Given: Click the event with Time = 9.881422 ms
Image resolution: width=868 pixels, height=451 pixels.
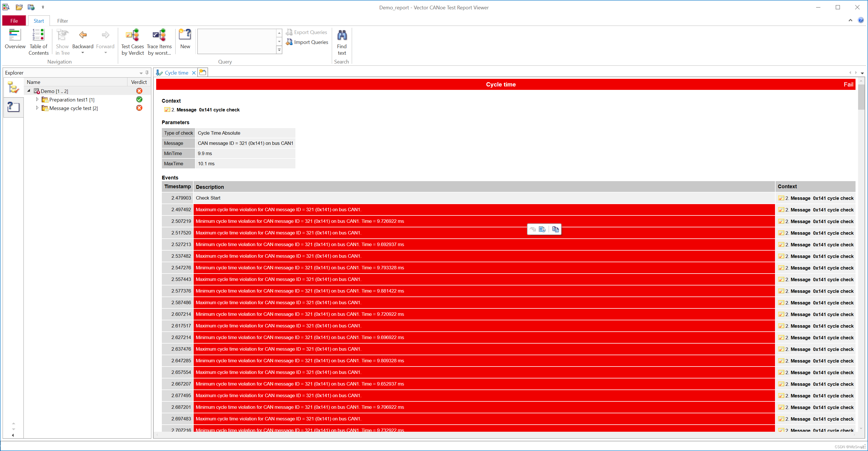Looking at the screenshot, I should (484, 291).
